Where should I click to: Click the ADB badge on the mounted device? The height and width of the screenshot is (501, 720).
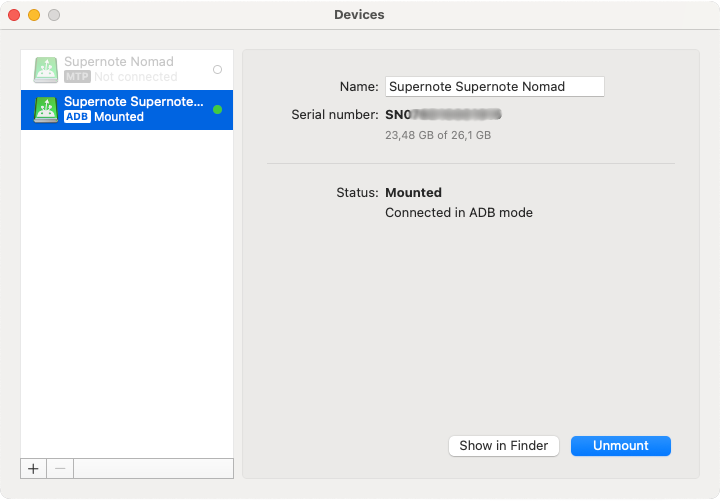(77, 117)
